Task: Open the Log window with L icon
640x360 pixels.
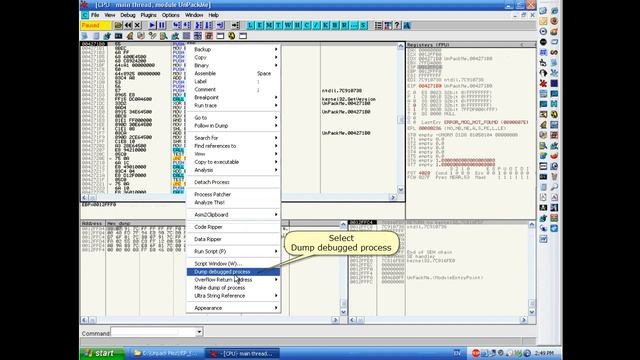Action: (x=250, y=25)
